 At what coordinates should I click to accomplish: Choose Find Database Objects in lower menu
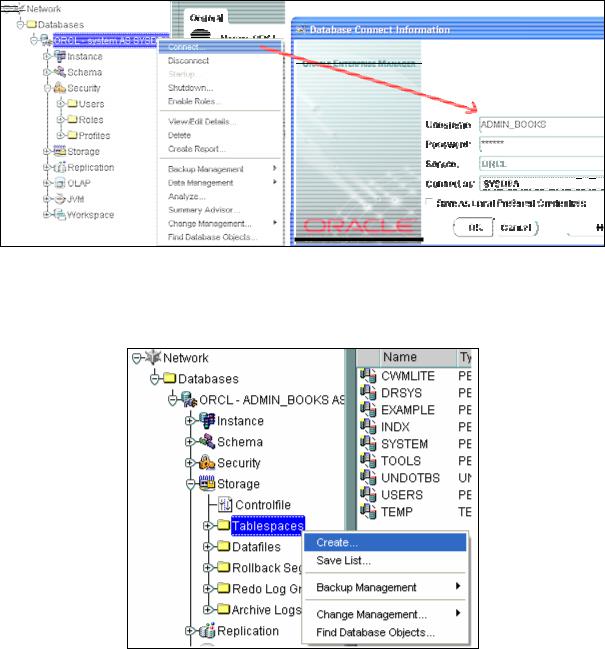click(385, 632)
